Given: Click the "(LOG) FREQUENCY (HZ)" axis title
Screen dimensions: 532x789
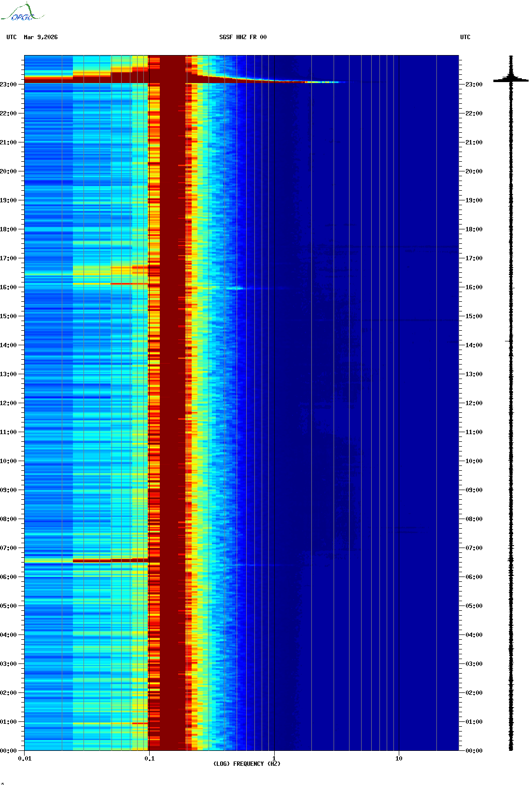Looking at the screenshot, I should [247, 764].
